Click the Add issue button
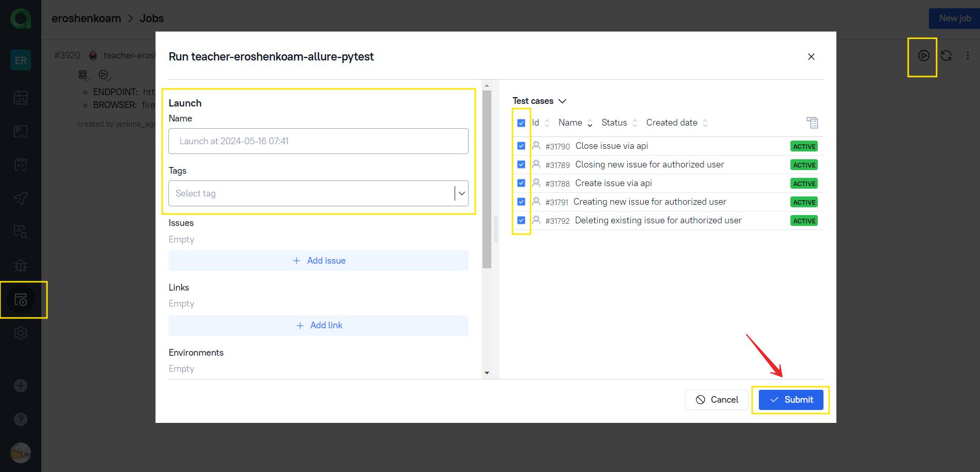Viewport: 980px width, 472px height. coord(318,261)
